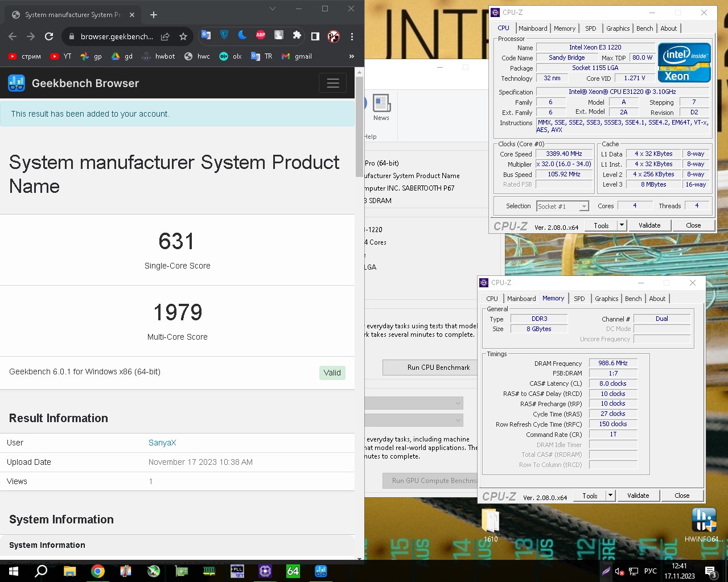Click the 631 single-core score
The image size is (728, 582).
[x=176, y=241]
